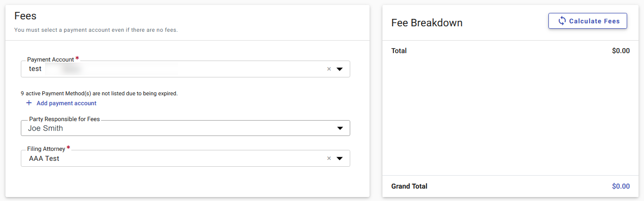Click the Total $0.00 amount
The width and height of the screenshot is (644, 201).
tap(621, 51)
